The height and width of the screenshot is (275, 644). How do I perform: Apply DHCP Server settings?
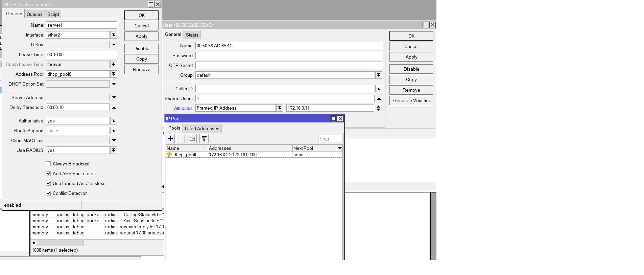coord(141,36)
